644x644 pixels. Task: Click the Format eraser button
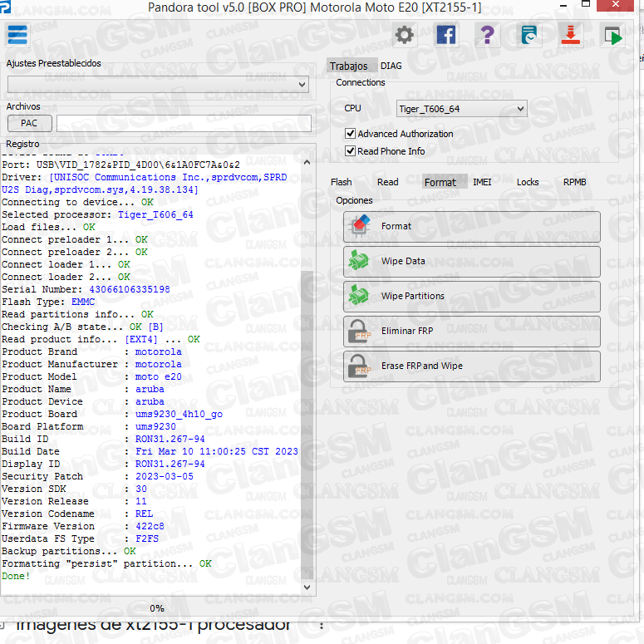click(x=471, y=226)
